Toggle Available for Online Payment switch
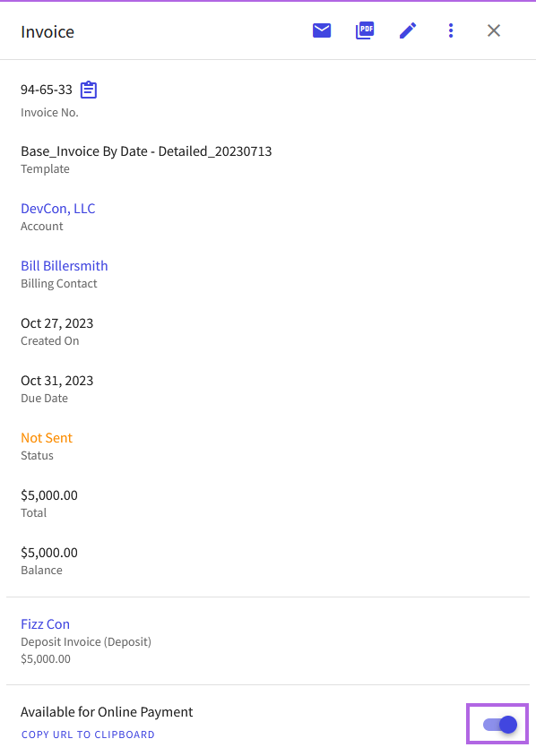This screenshot has height=756, width=536. point(500,724)
